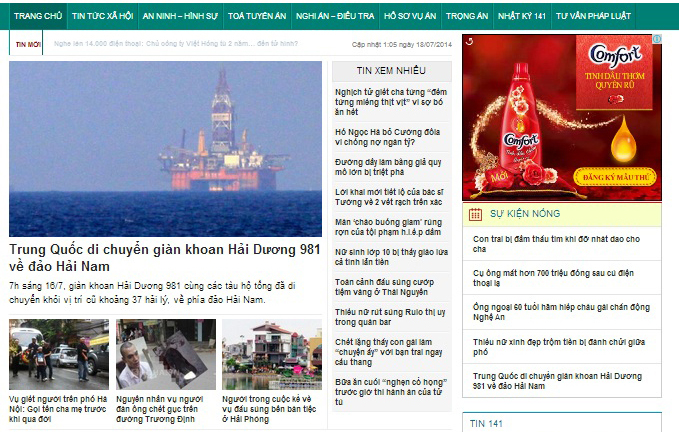The image size is (679, 432).
Task: Click the AdChoices icon on Comfort ad
Action: click(657, 39)
